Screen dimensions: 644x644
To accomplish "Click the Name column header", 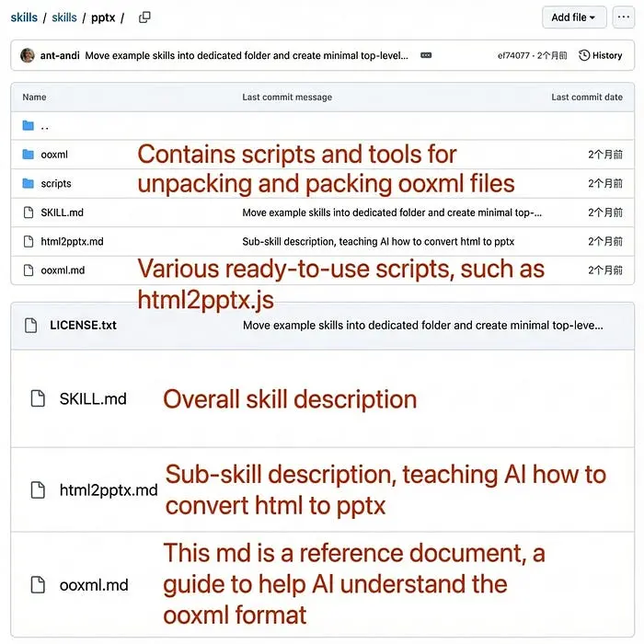I will pyautogui.click(x=34, y=97).
